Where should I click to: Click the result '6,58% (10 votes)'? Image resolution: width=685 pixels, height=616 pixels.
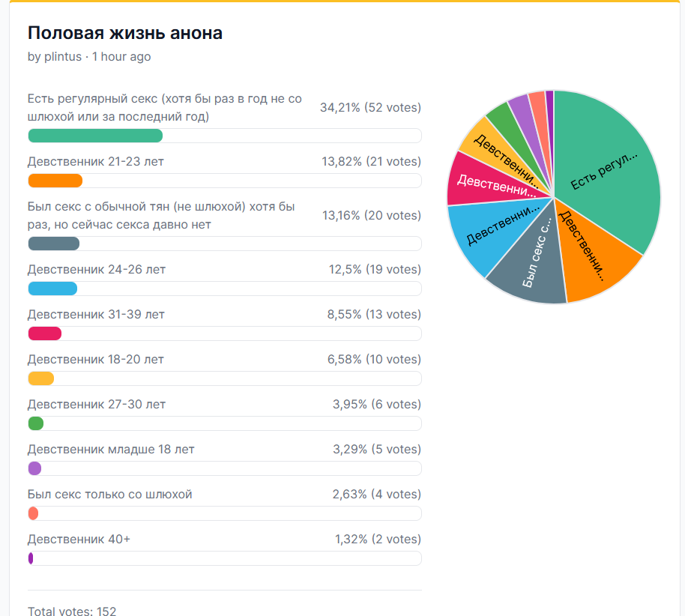tap(375, 360)
